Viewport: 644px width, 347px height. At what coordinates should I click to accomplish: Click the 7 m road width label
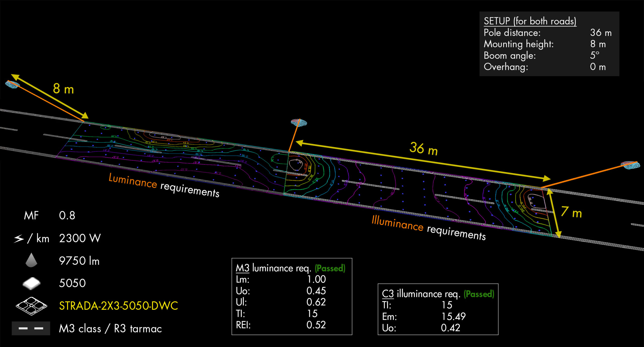tap(571, 212)
